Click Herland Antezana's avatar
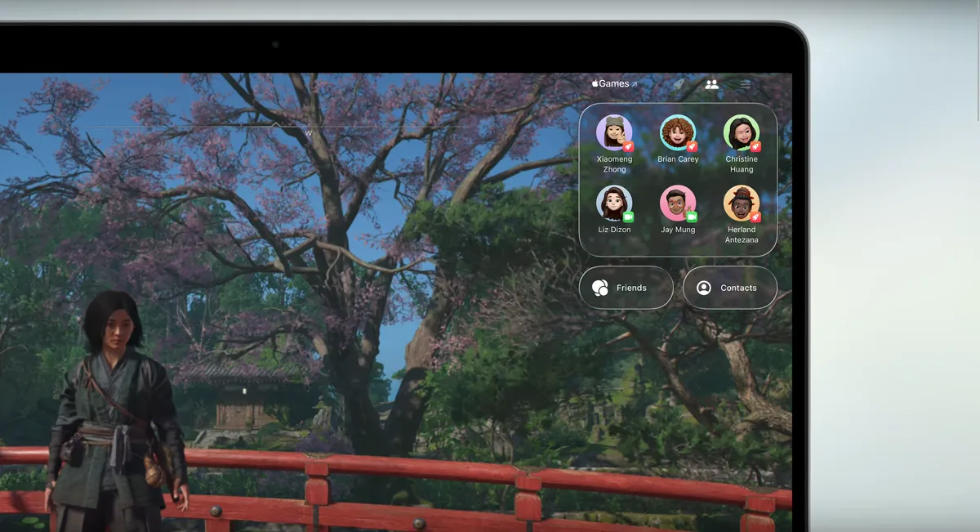Viewport: 980px width, 532px height. 741,203
